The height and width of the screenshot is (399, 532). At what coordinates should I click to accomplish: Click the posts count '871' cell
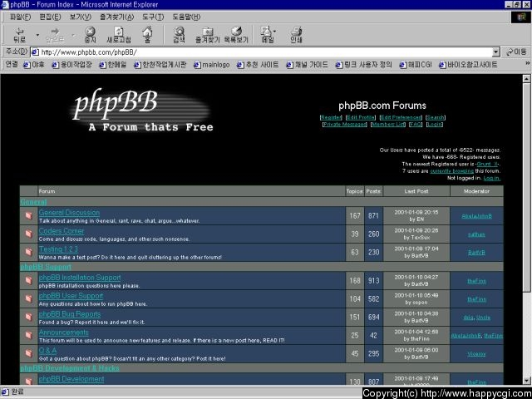(x=373, y=216)
